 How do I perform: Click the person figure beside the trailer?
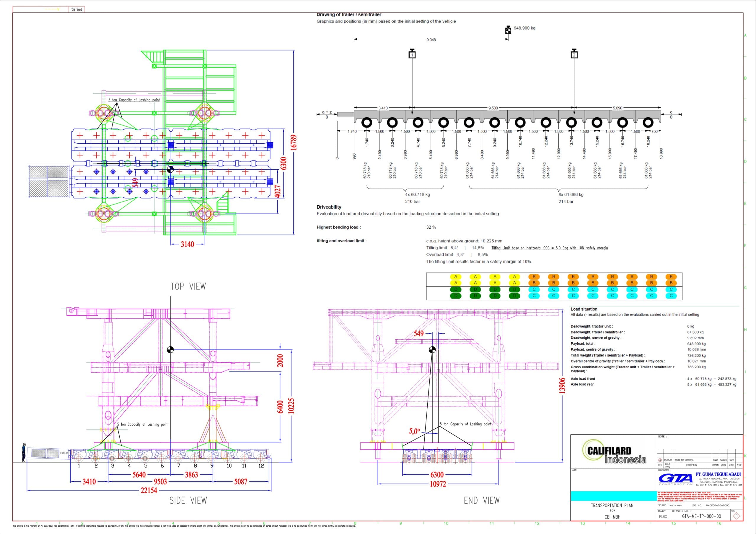24,452
